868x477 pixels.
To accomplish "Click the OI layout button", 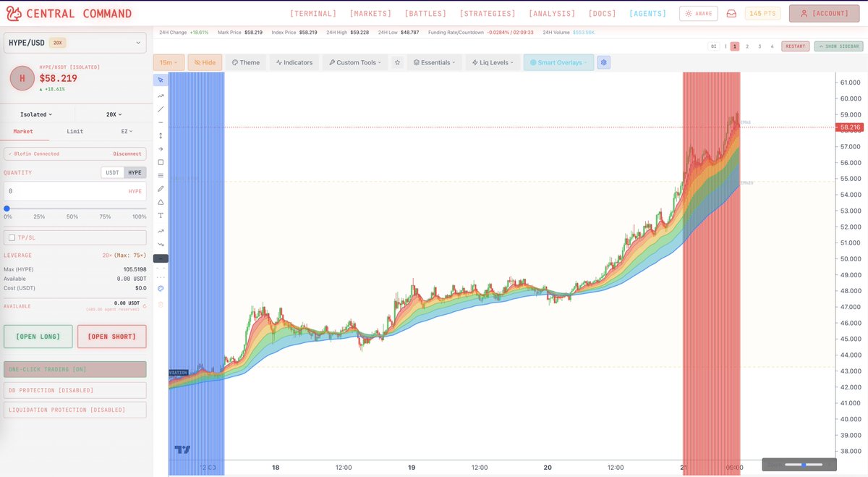I will 714,46.
